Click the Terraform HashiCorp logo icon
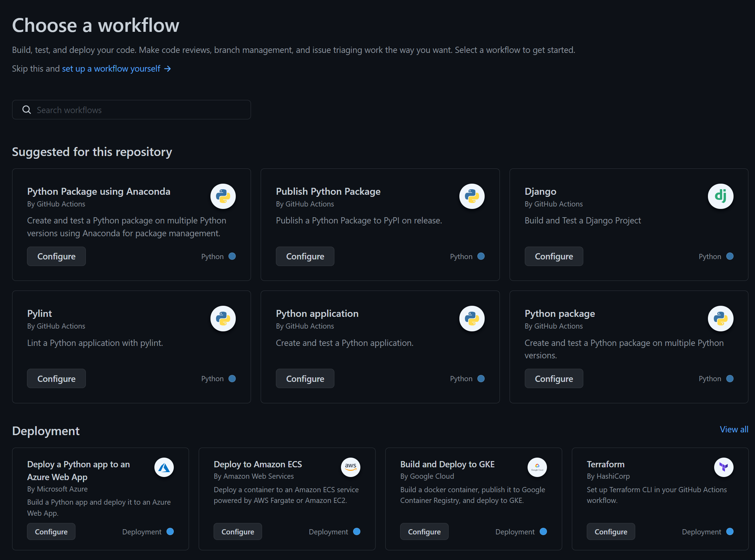755x560 pixels. tap(723, 467)
